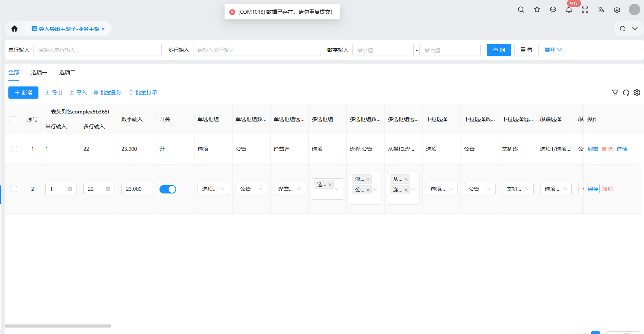This screenshot has height=334, width=644.
Task: Click the table filter funnel icon
Action: pos(615,93)
